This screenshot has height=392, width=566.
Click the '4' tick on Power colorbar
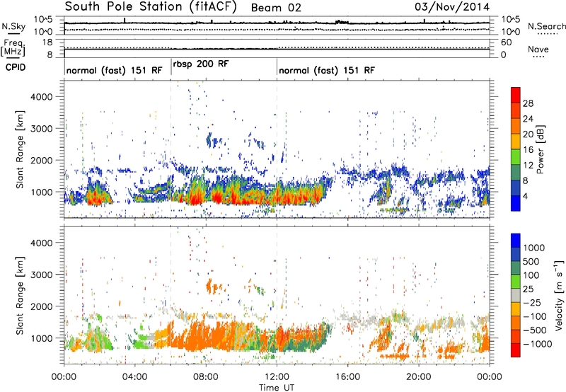click(525, 196)
